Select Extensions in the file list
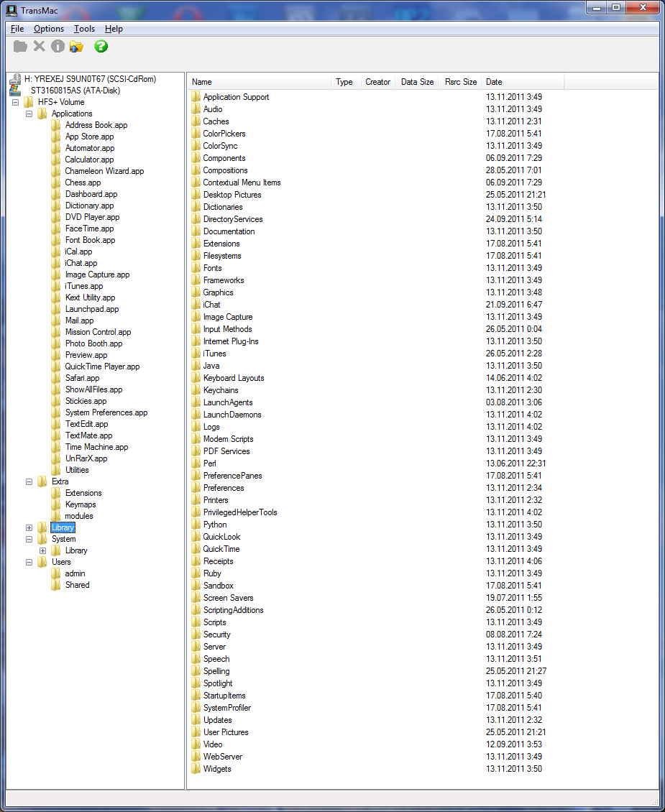 [221, 244]
